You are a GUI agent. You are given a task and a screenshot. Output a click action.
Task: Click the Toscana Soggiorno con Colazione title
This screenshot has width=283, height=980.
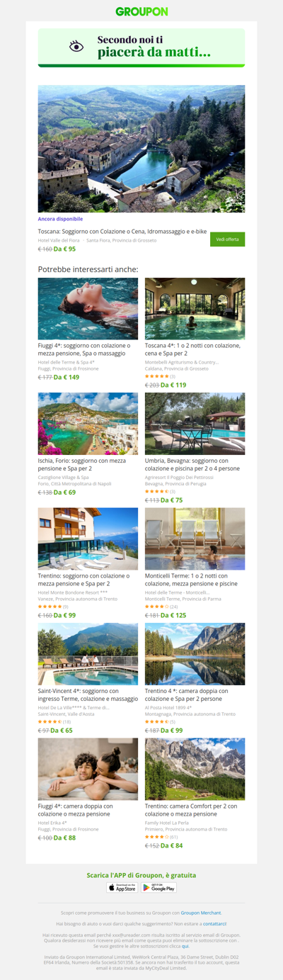tap(122, 231)
